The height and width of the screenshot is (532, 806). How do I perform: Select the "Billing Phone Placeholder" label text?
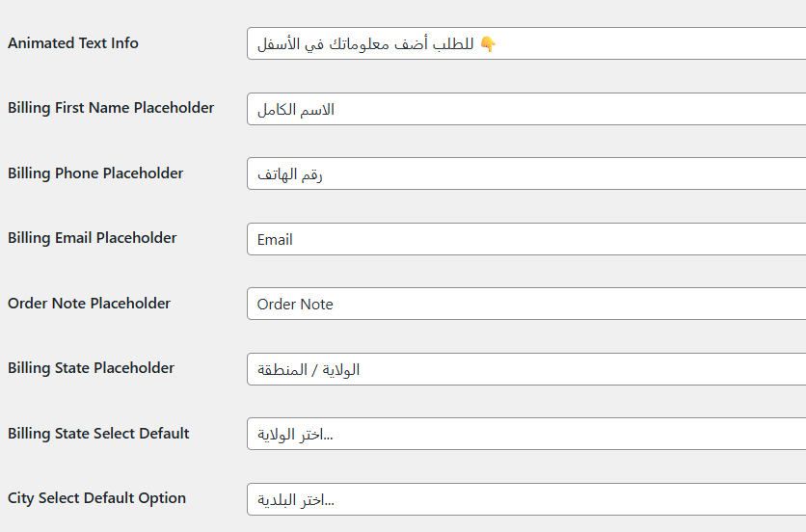tap(95, 173)
